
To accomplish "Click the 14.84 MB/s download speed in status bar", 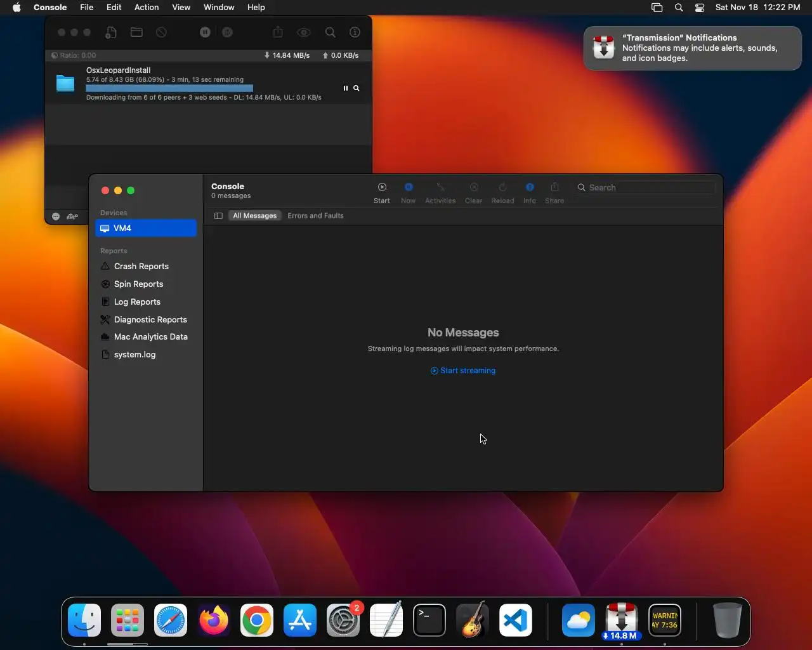I will tap(287, 55).
